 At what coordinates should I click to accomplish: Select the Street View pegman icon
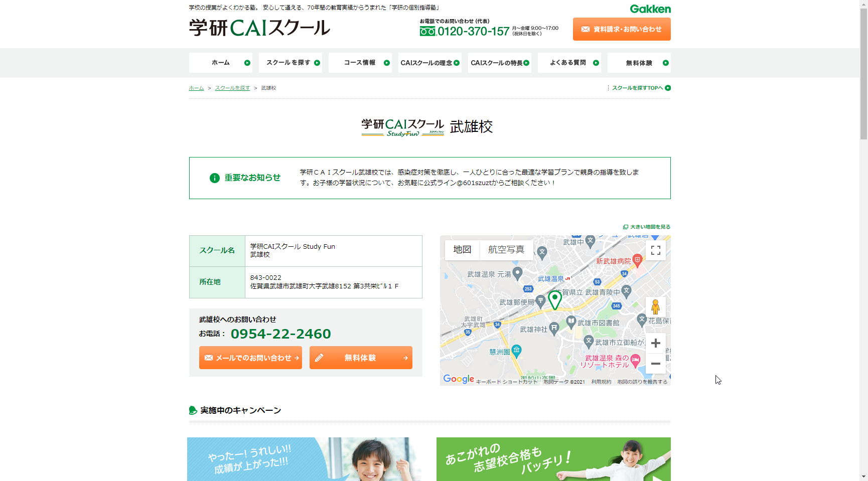tap(655, 307)
